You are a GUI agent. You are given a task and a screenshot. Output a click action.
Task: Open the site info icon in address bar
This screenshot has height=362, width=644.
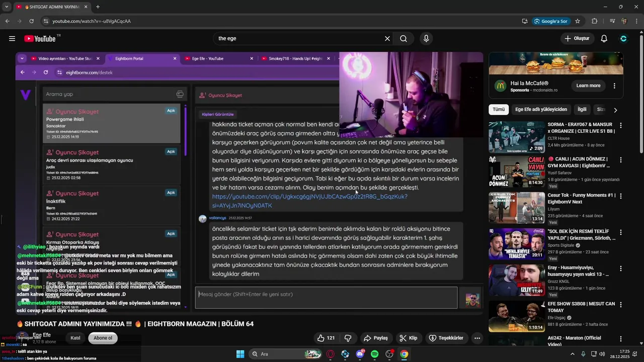pyautogui.click(x=46, y=21)
